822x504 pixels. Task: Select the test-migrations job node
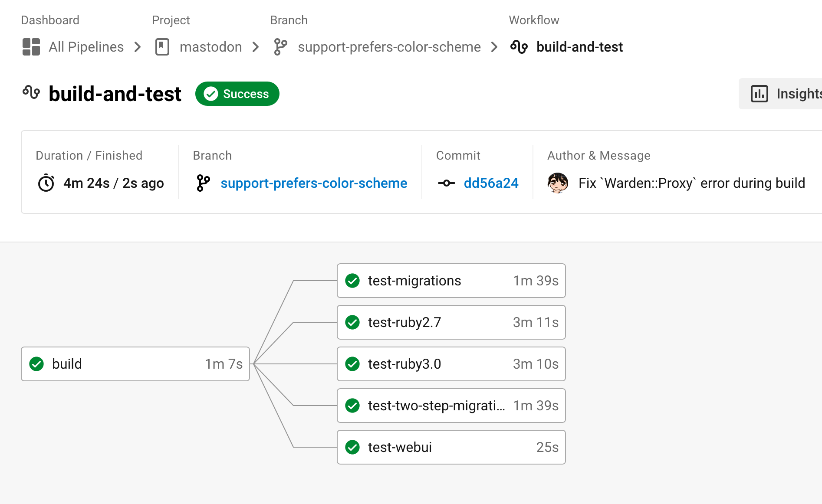[451, 281]
